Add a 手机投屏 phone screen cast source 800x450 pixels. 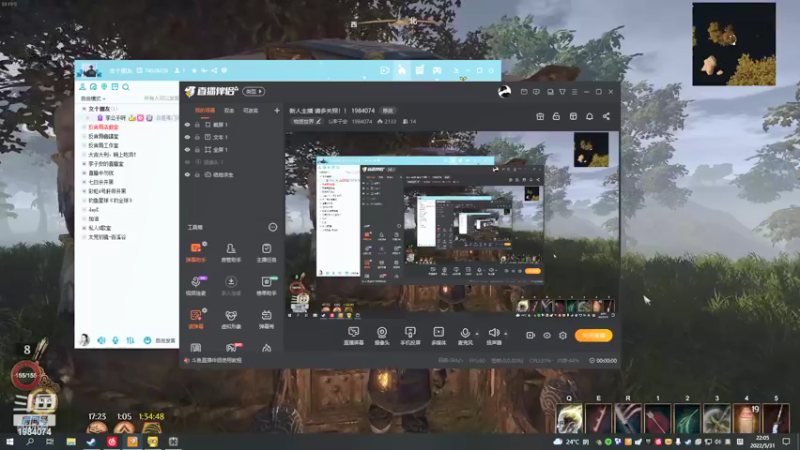(x=410, y=336)
